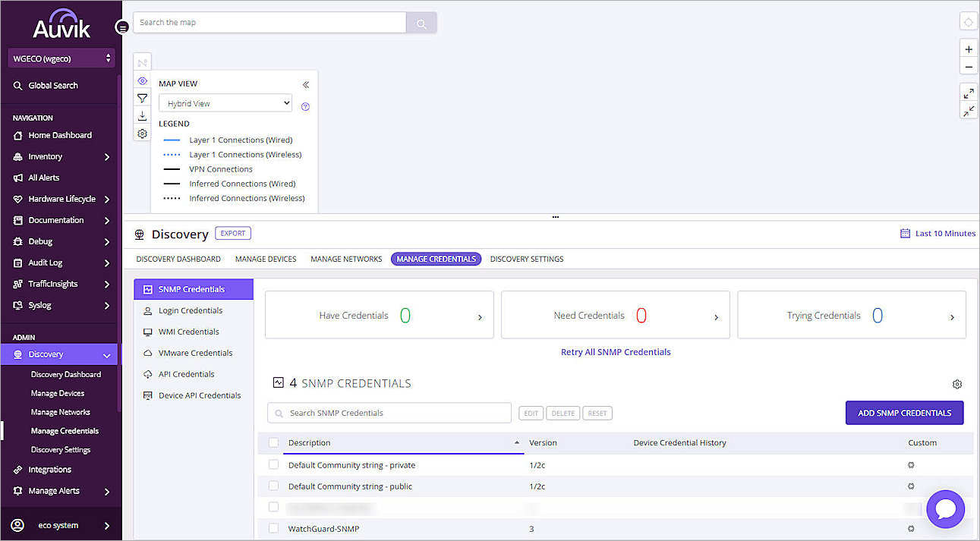Select all rows with the header checkbox
The height and width of the screenshot is (541, 980).
tap(273, 442)
